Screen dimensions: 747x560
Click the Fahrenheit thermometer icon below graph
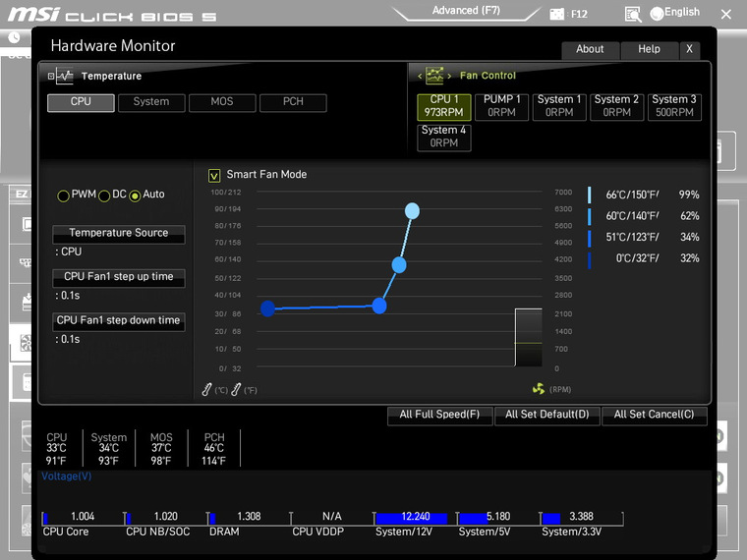236,389
